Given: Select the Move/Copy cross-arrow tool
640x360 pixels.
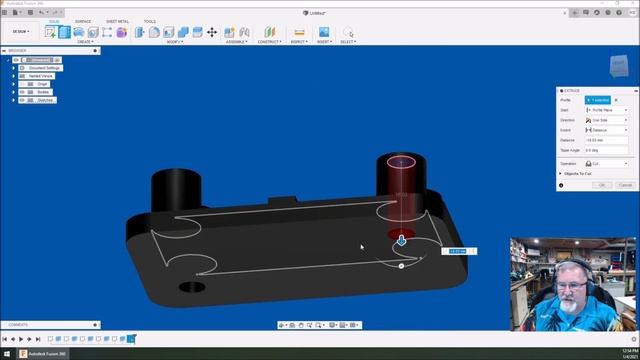Looking at the screenshot, I should point(212,32).
